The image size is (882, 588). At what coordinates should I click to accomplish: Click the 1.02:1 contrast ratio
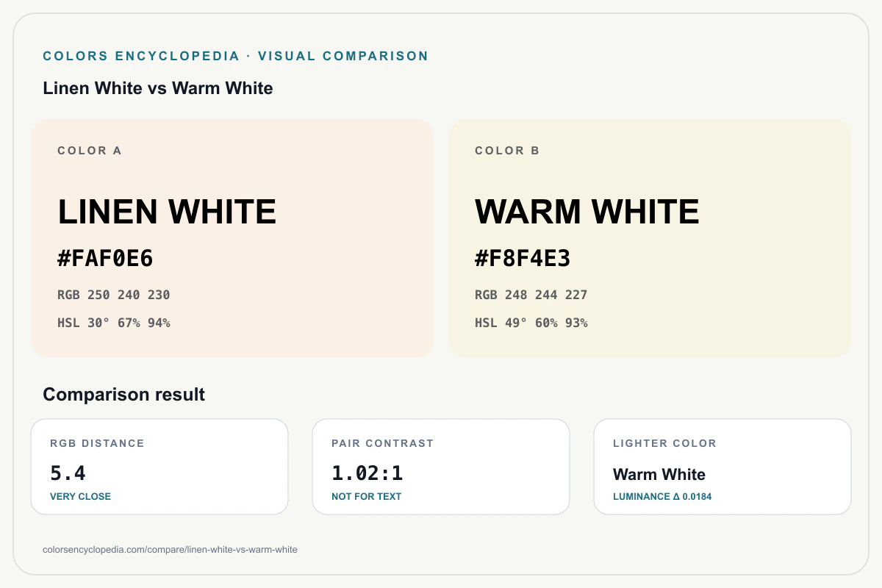pyautogui.click(x=367, y=473)
